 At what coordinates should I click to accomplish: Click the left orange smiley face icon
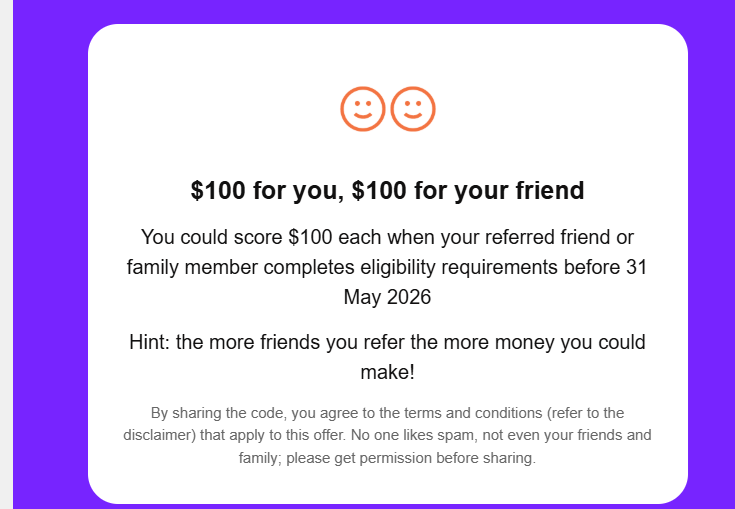tap(362, 109)
